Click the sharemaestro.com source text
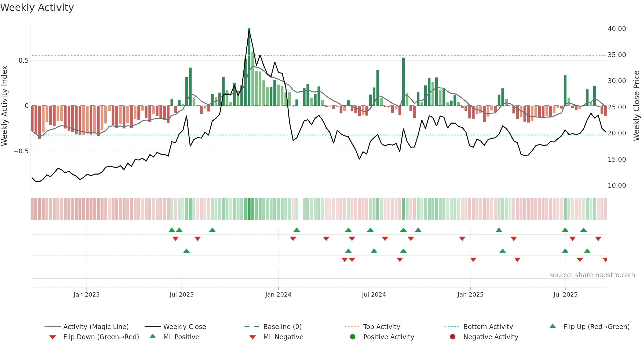 592,275
